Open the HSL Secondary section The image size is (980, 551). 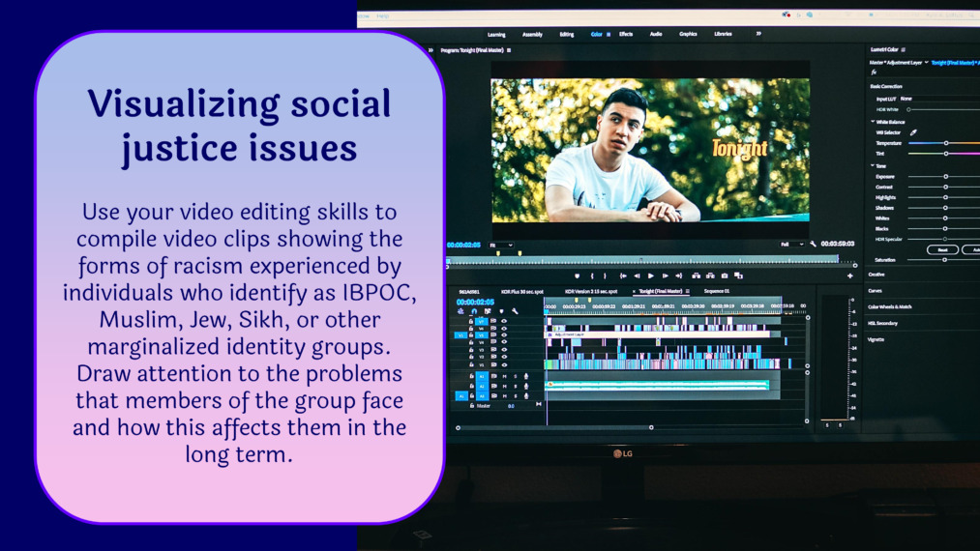point(883,323)
